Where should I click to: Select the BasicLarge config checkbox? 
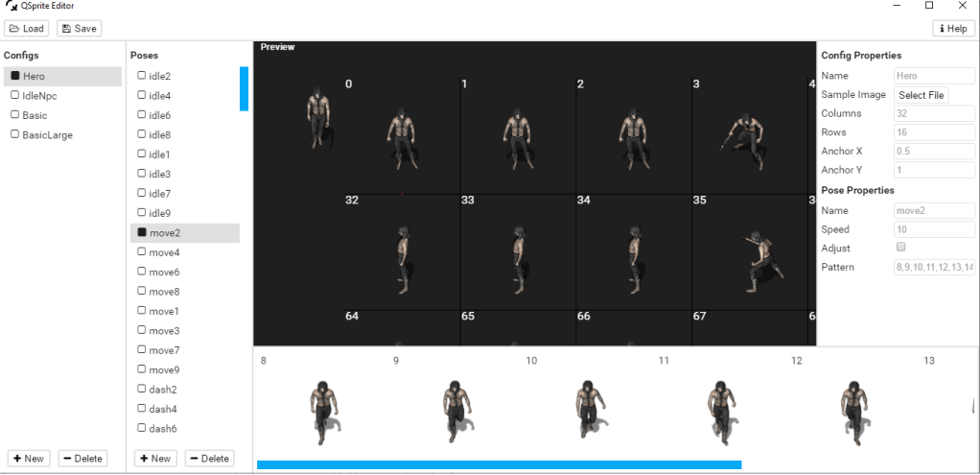coord(15,135)
